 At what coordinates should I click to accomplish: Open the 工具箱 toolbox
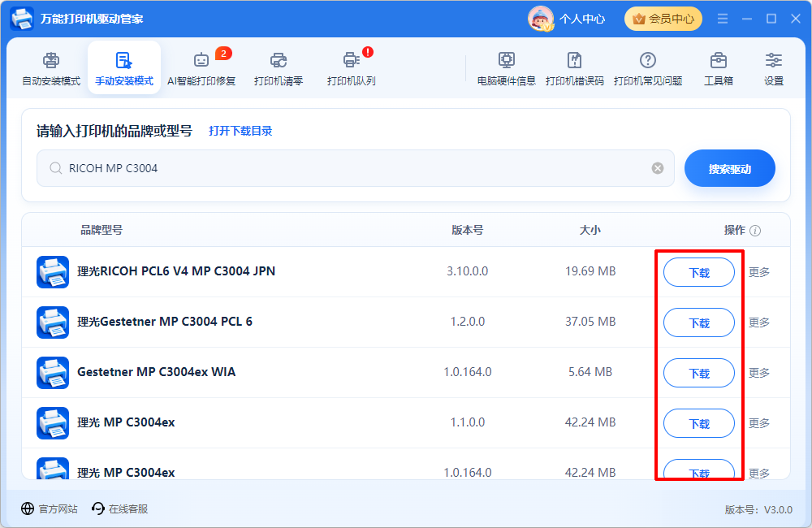click(719, 68)
